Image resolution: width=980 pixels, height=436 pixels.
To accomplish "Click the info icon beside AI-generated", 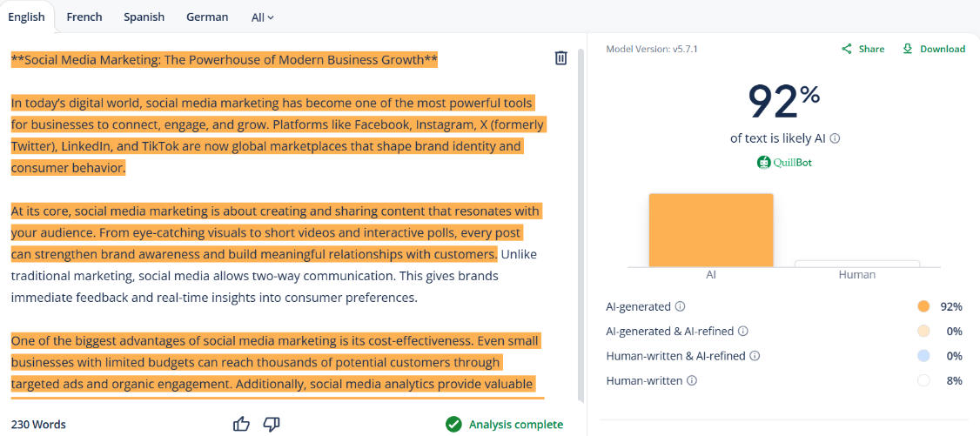I will [681, 306].
